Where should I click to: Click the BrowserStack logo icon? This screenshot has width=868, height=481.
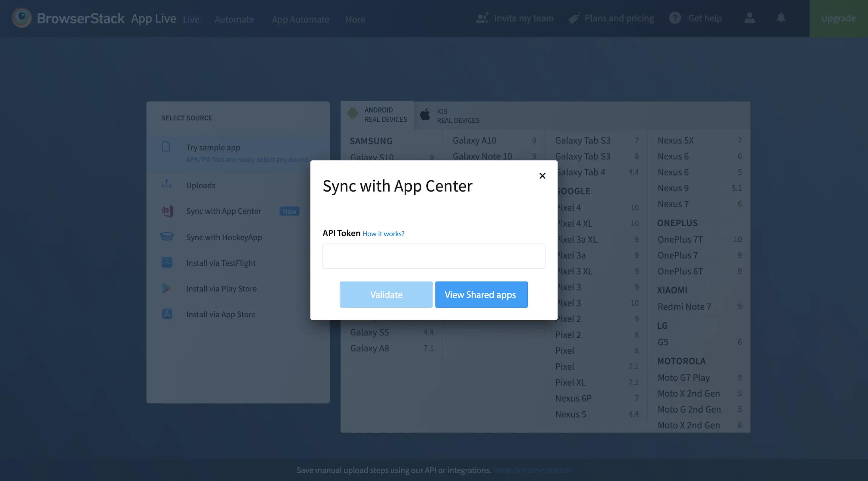point(22,18)
